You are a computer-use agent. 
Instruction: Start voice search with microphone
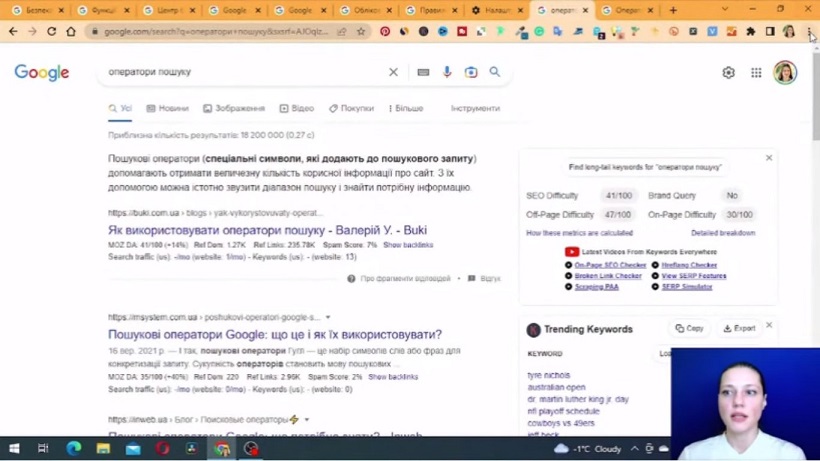(447, 72)
